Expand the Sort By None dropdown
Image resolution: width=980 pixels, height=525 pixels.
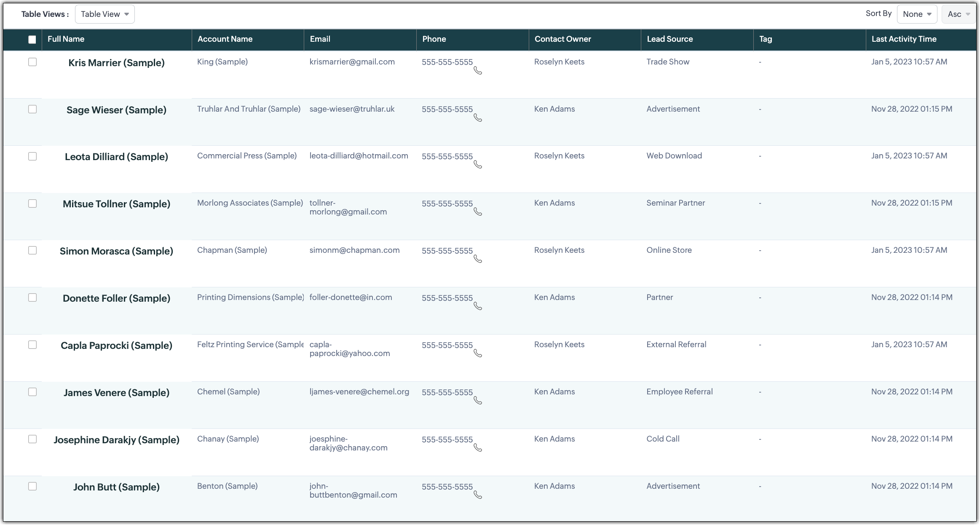point(917,14)
